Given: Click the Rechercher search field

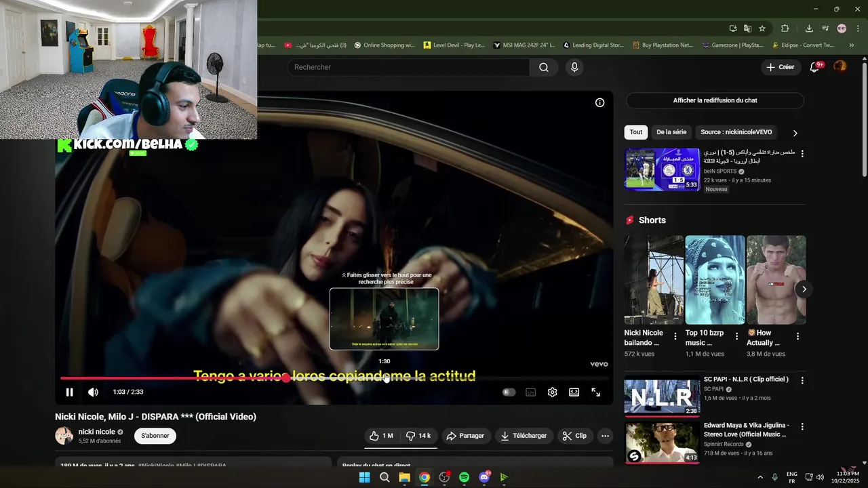Looking at the screenshot, I should [x=408, y=67].
